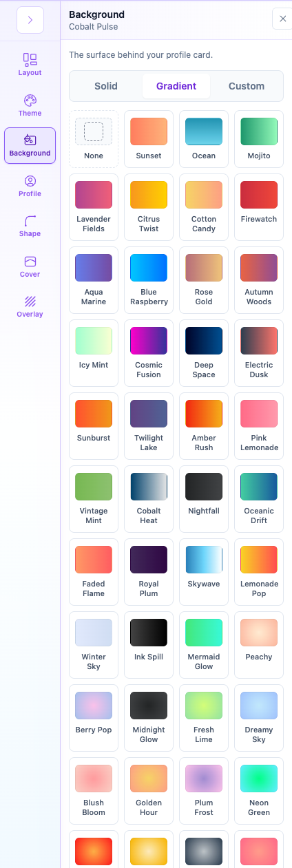Screen dimensions: 292x868
Task: Select the Twilight Lake gradient
Action: coord(149,426)
